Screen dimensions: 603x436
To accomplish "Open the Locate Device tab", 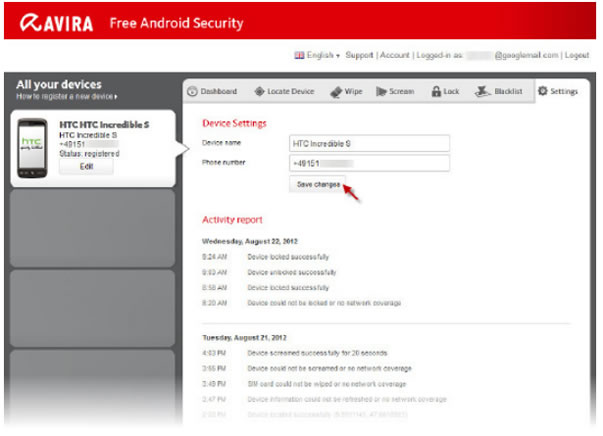I will coord(285,92).
